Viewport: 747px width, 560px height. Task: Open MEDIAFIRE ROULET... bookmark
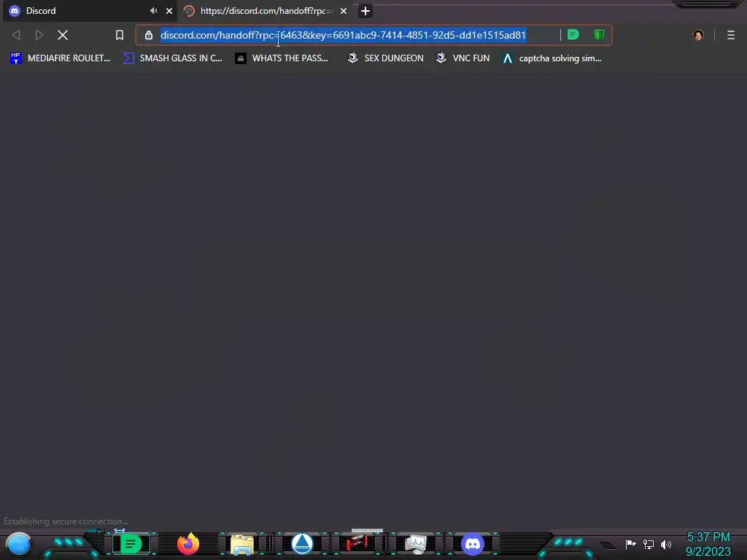[60, 58]
